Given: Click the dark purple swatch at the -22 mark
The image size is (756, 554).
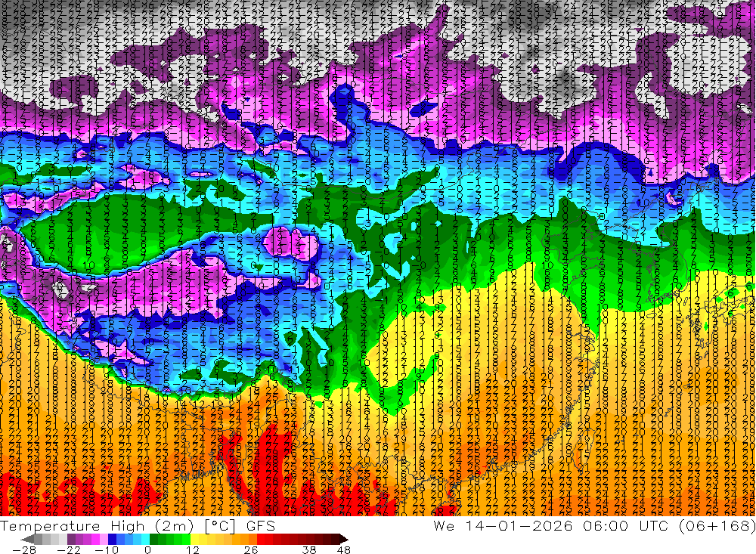Looking at the screenshot, I should point(71,540).
